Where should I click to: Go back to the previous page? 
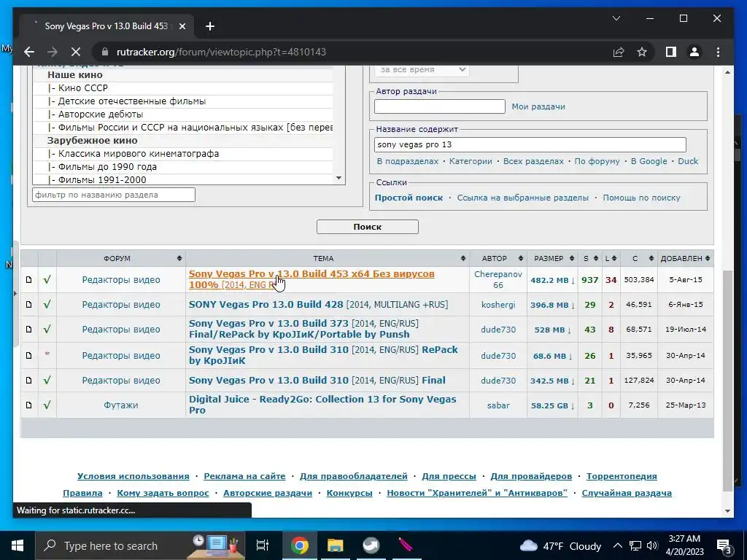coord(29,52)
